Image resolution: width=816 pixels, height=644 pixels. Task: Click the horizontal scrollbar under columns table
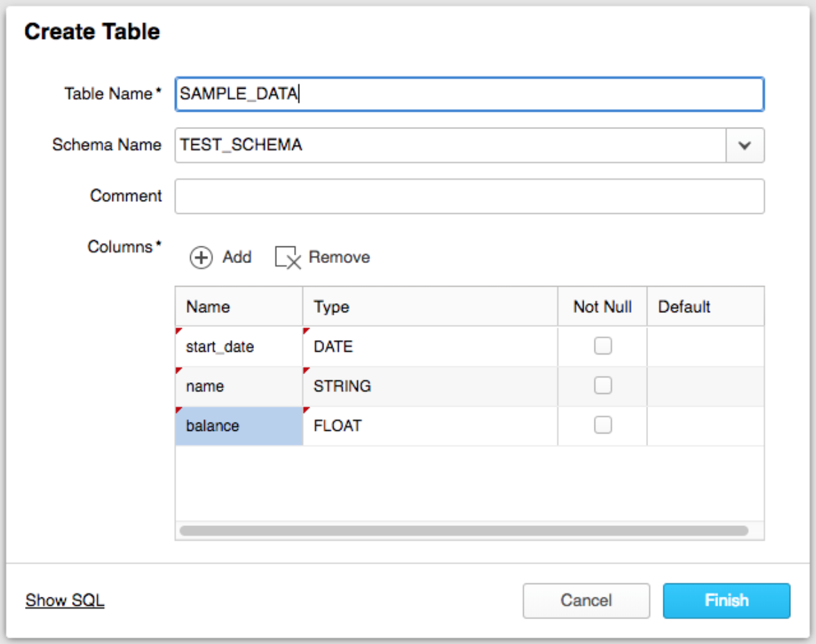tap(464, 531)
